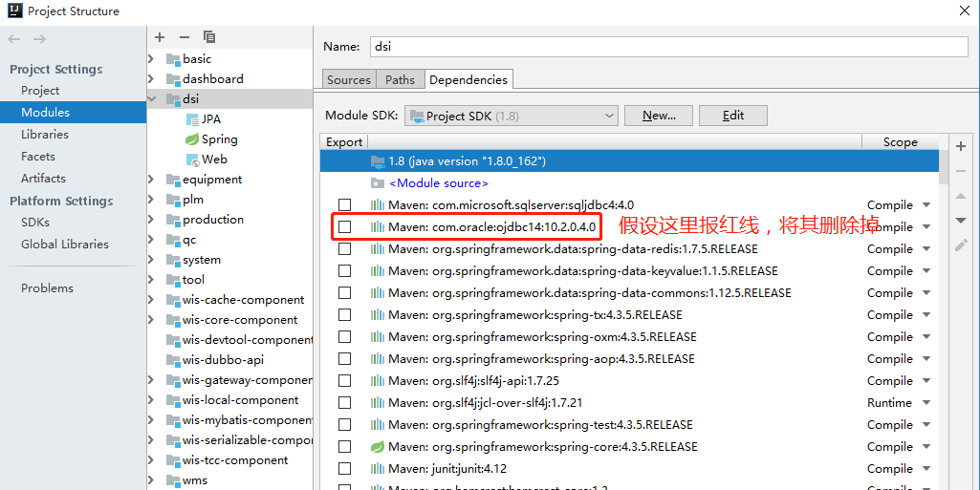Add dependency using right-side plus icon
The height and width of the screenshot is (490, 980).
pyautogui.click(x=961, y=146)
